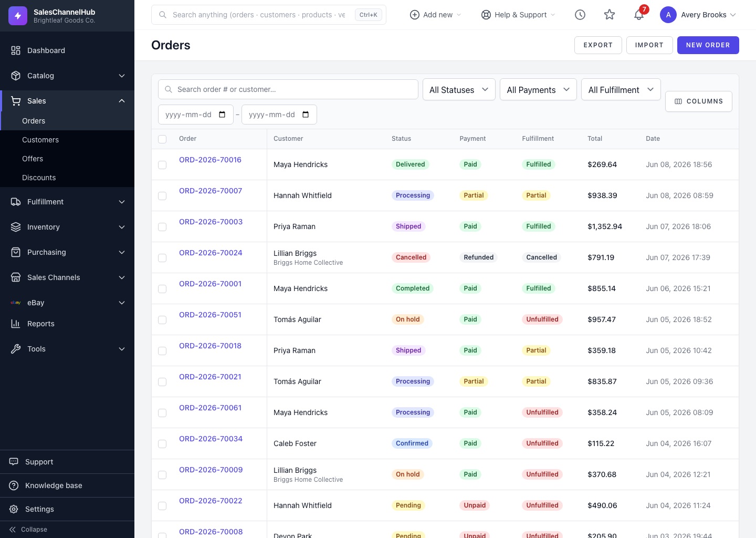The height and width of the screenshot is (538, 756).
Task: Open the All Payments filter dropdown
Action: [538, 90]
